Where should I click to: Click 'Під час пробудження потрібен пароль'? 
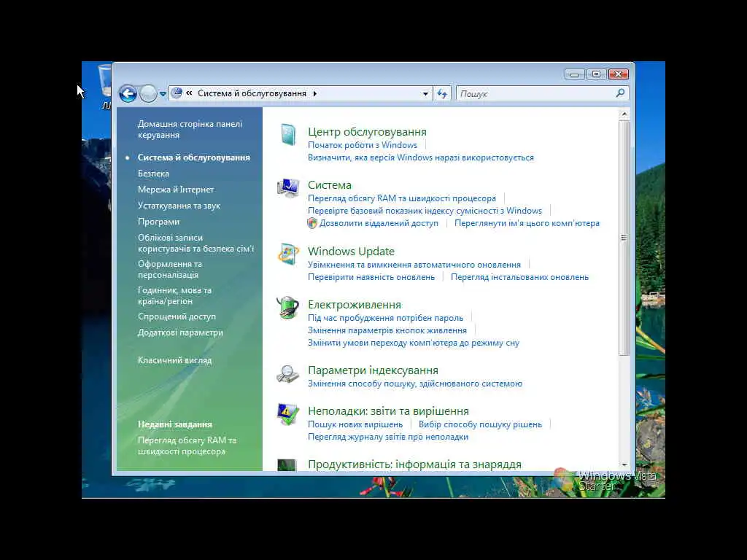385,318
